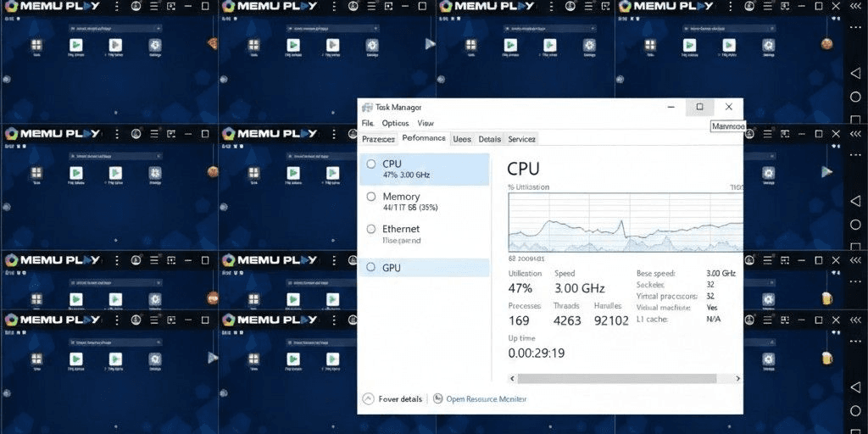Click Task Manager title bar icon
868x434 pixels.
tap(367, 108)
